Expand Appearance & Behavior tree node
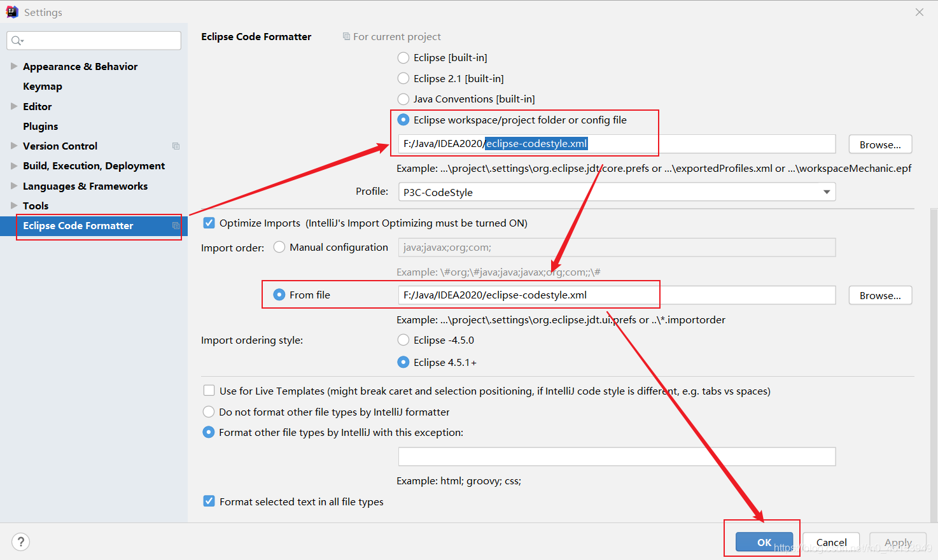 point(14,66)
